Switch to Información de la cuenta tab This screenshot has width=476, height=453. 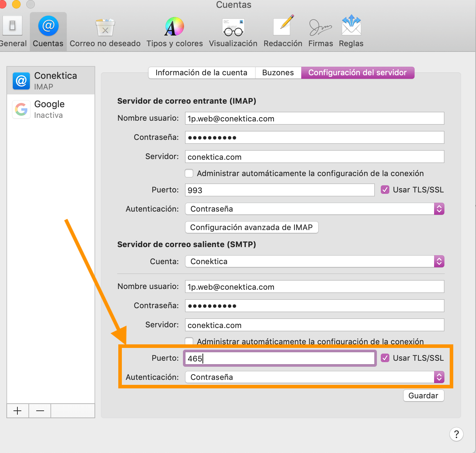[201, 73]
